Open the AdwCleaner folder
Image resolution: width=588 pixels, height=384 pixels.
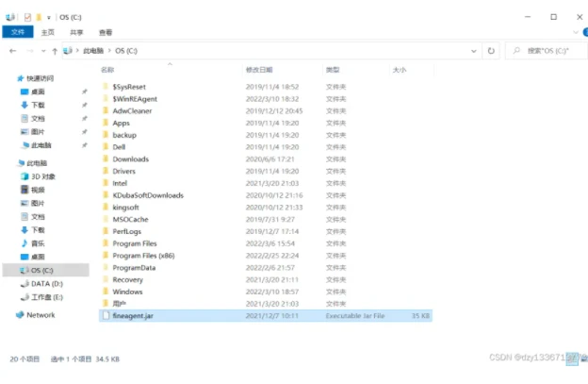click(132, 110)
